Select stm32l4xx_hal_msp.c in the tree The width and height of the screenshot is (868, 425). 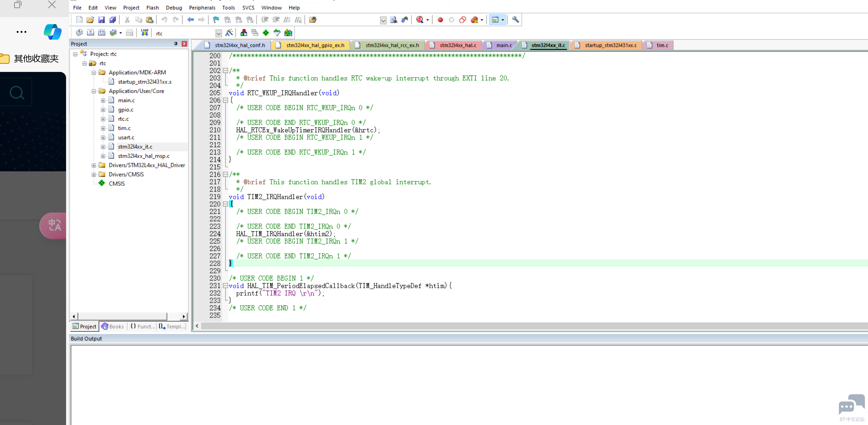coord(144,156)
